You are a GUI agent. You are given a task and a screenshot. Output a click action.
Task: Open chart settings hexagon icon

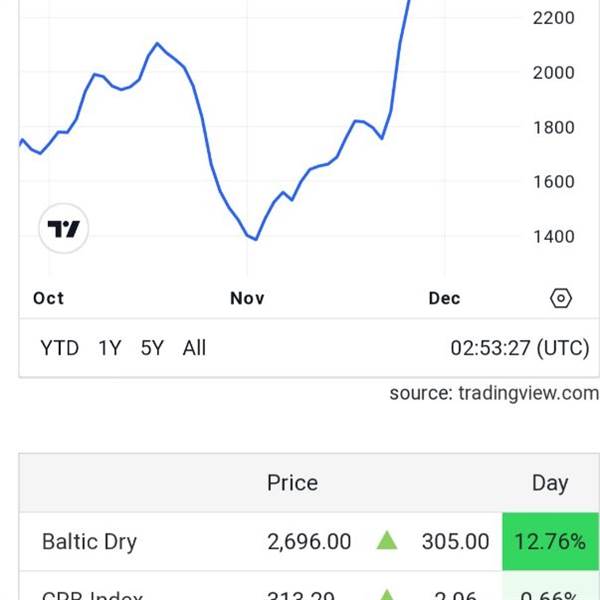(561, 298)
